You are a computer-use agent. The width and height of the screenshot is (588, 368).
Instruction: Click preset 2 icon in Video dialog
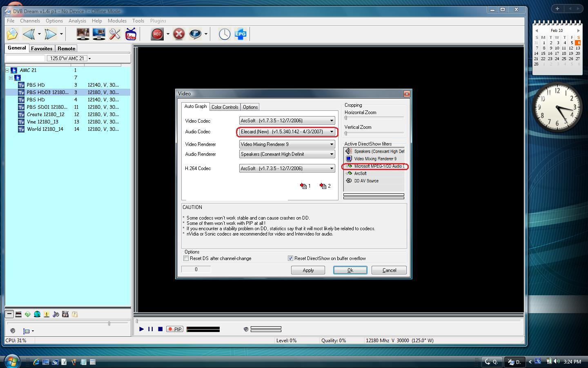click(325, 186)
